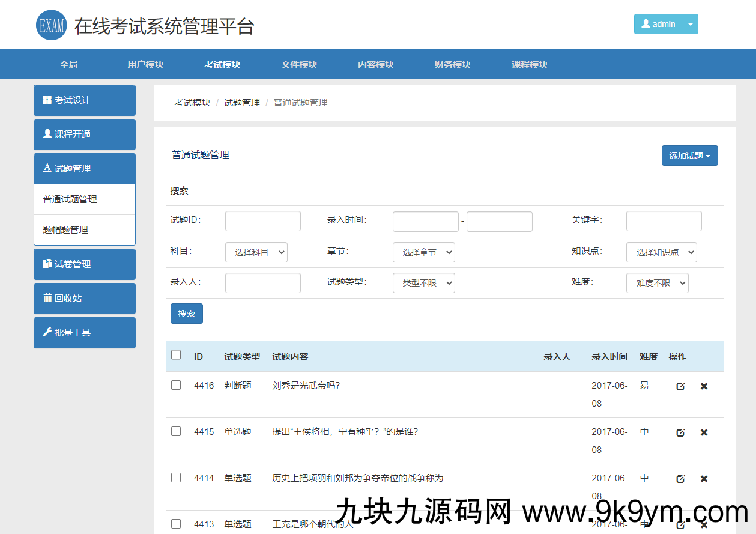Image resolution: width=756 pixels, height=534 pixels.
Task: Open the 难度不限 difficulty dropdown
Action: coord(657,283)
